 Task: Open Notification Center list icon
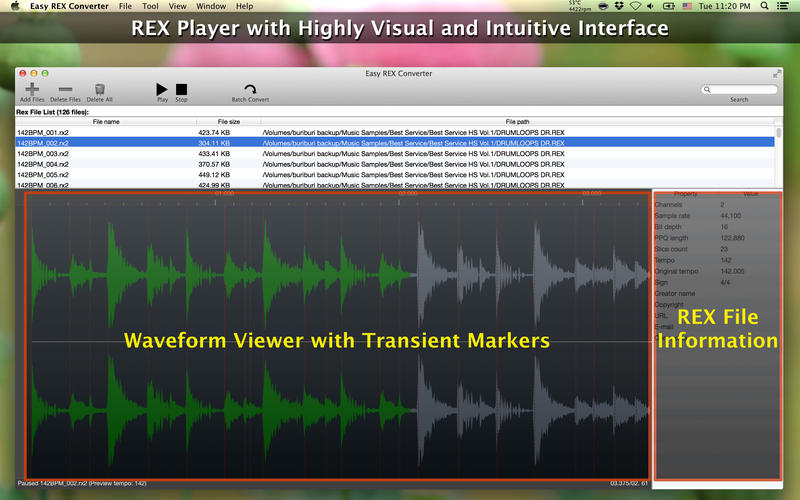782,6
